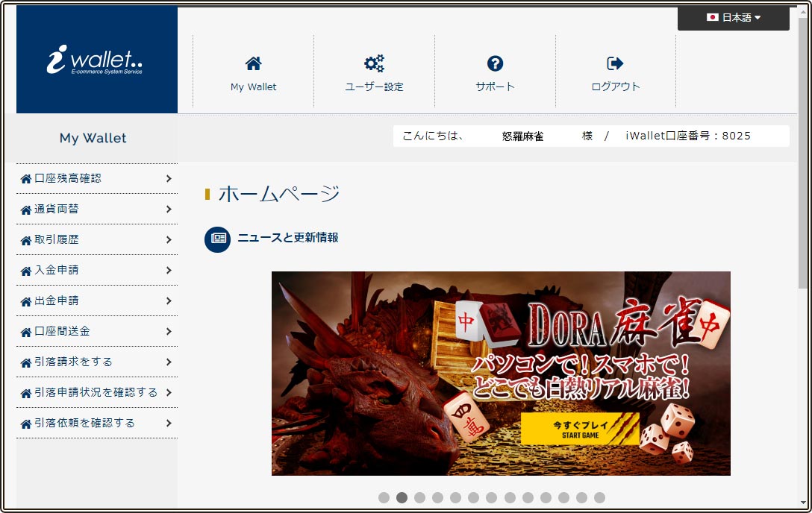The height and width of the screenshot is (513, 812).
Task: Click the iWallet logo
Action: coord(94,60)
